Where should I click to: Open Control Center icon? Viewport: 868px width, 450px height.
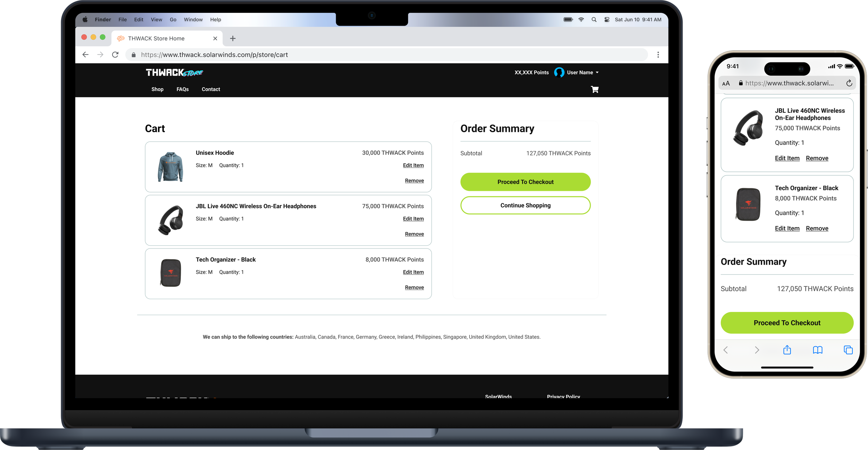[x=607, y=19]
